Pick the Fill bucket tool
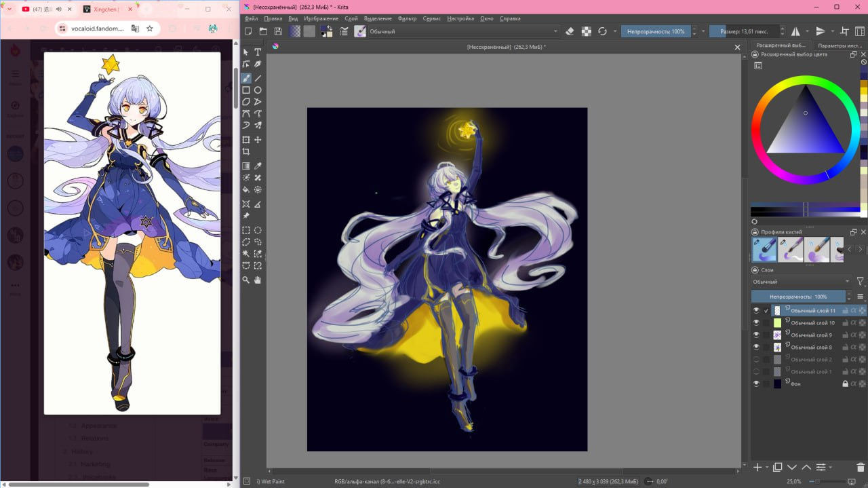The width and height of the screenshot is (868, 488). pyautogui.click(x=246, y=190)
